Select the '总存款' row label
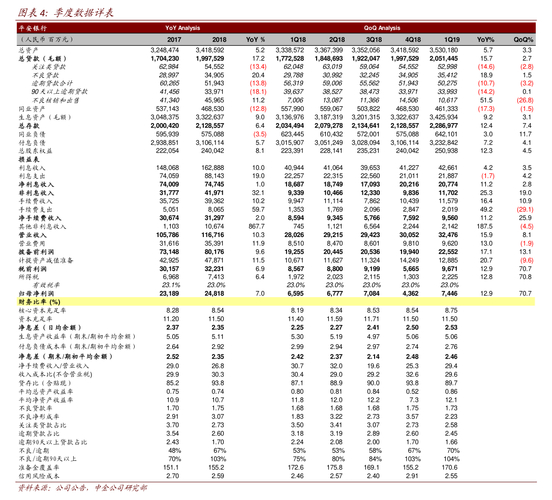This screenshot has width=552, height=500. click(29, 126)
